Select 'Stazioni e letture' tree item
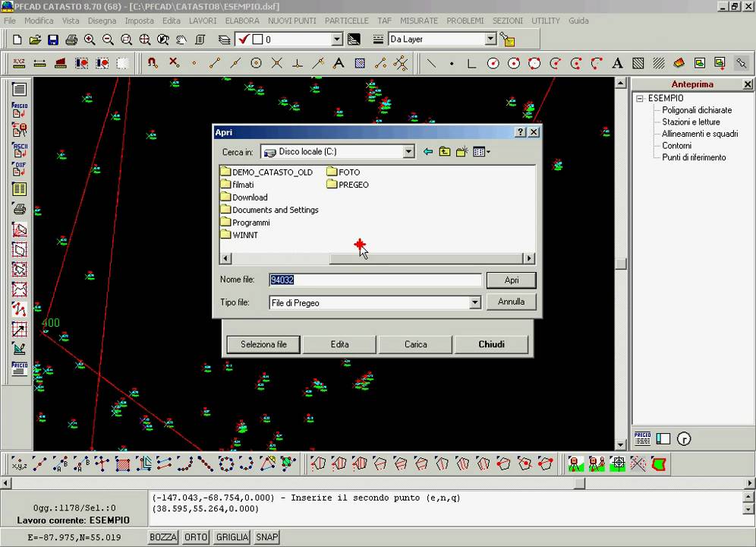The width and height of the screenshot is (756, 547). tap(691, 122)
